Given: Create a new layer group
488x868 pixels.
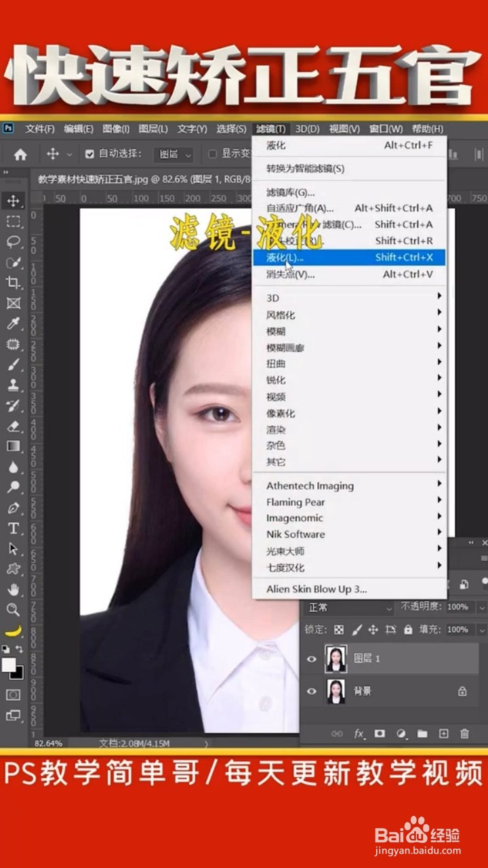Looking at the screenshot, I should (422, 734).
